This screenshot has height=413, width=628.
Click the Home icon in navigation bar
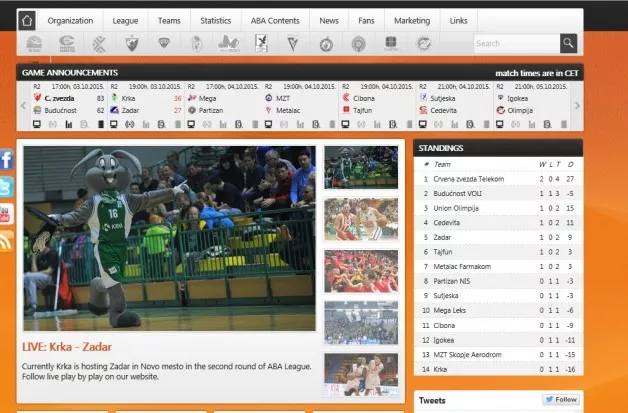[27, 20]
